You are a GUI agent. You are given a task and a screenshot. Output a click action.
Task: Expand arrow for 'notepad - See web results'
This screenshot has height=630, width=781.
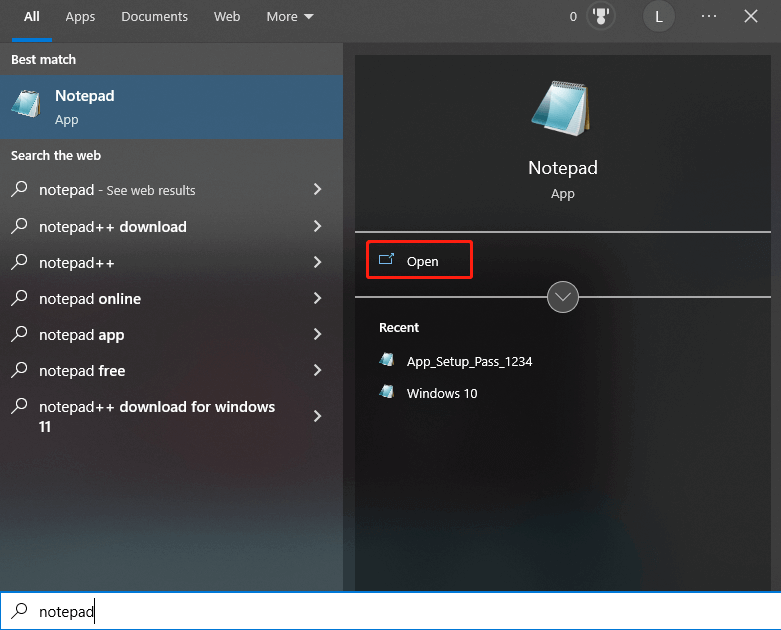317,189
